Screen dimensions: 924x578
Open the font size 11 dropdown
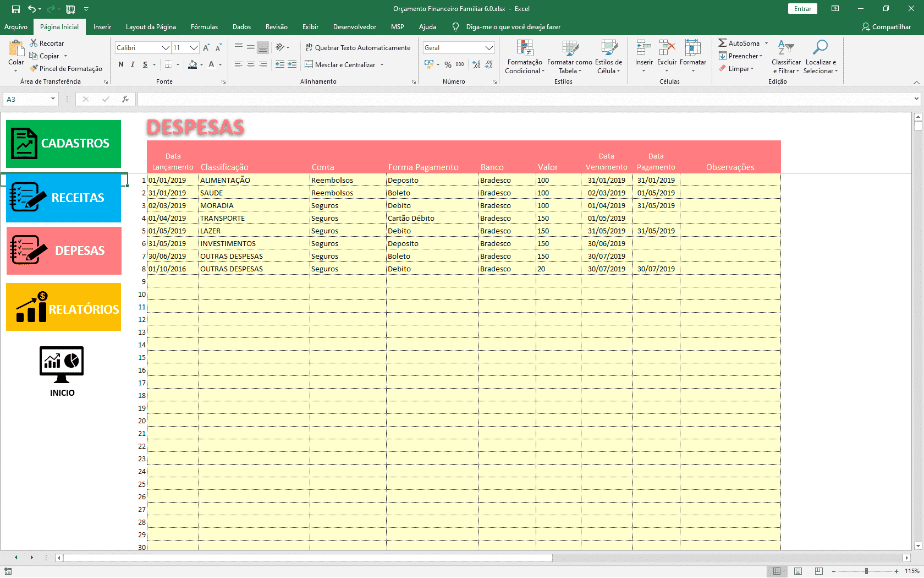(x=194, y=48)
